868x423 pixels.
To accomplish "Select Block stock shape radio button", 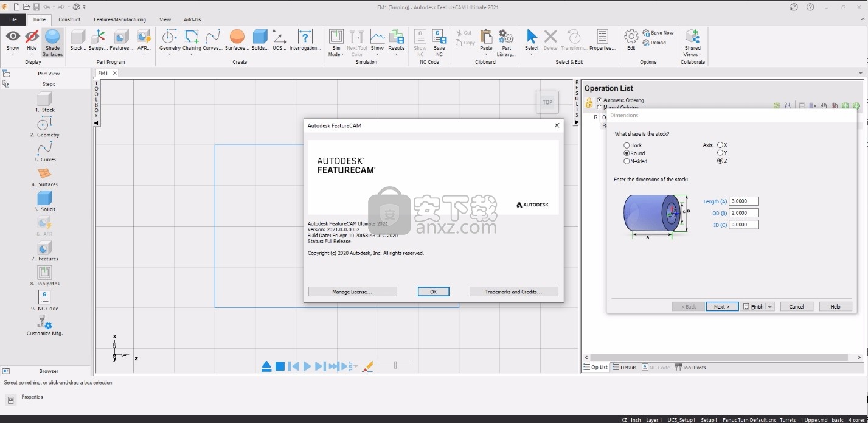I will tap(627, 145).
